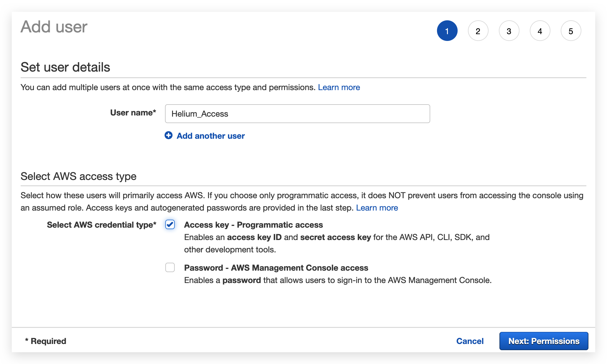This screenshot has height=364, width=607.
Task: Click the Set user details heading
Action: 65,67
